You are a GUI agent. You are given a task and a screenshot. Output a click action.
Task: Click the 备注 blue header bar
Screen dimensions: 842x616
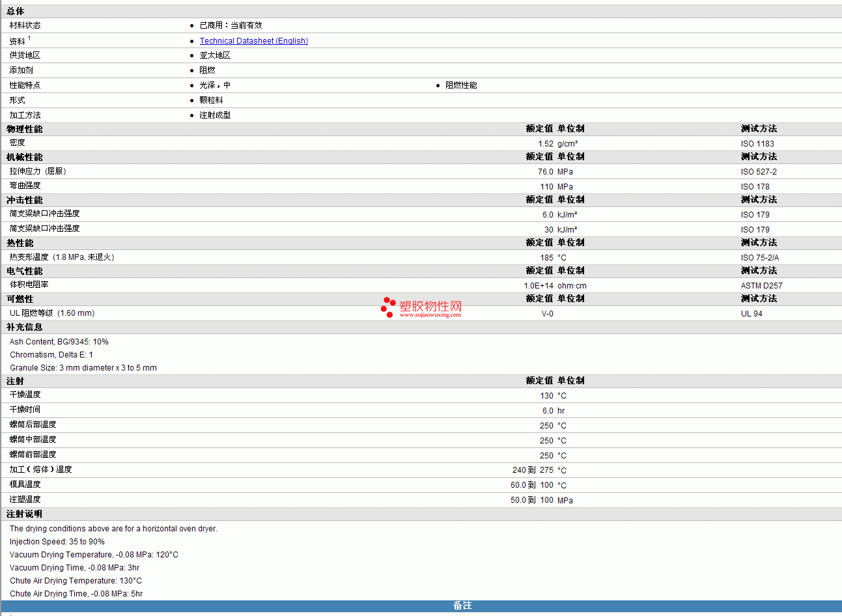coord(421,606)
